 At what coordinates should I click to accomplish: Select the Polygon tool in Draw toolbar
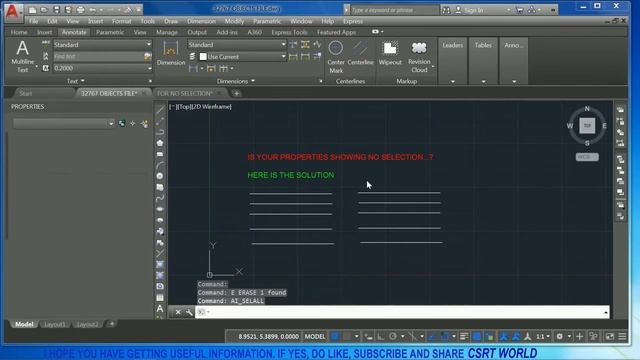pos(160,143)
